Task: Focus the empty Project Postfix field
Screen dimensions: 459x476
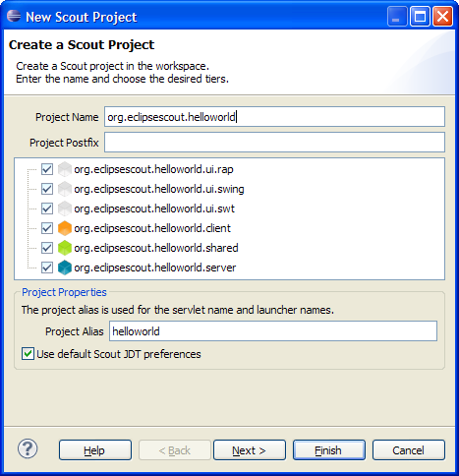Action: 274,143
